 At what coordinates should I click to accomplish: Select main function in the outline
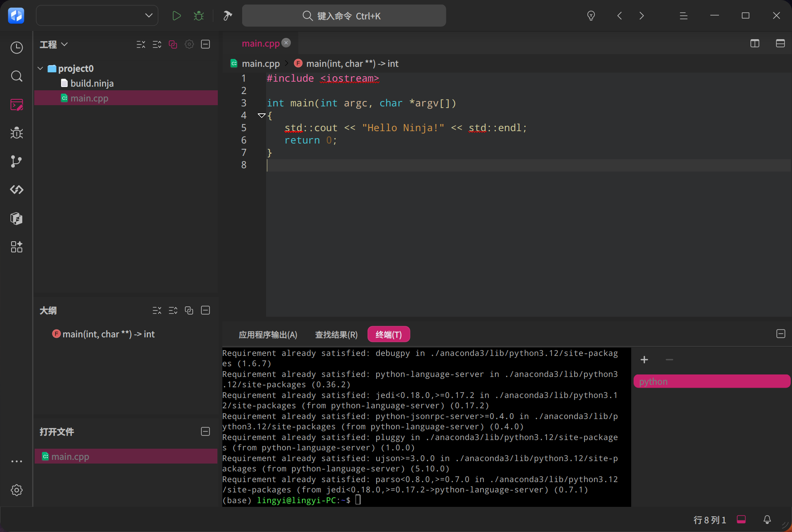click(108, 334)
